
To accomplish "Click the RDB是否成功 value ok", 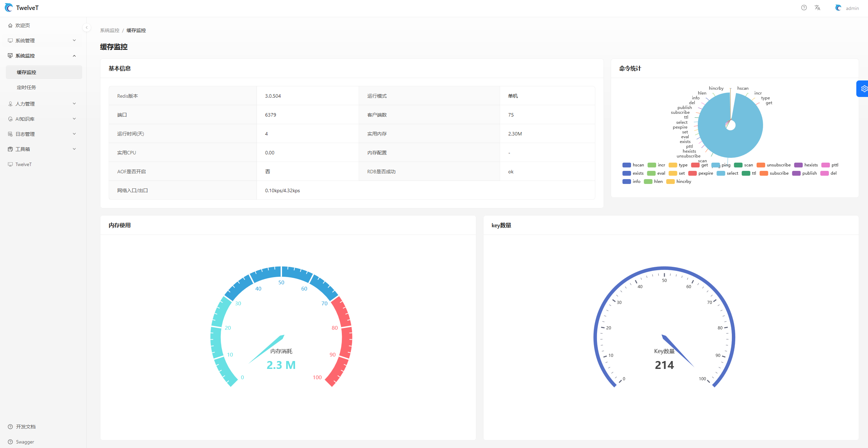I will (x=511, y=172).
